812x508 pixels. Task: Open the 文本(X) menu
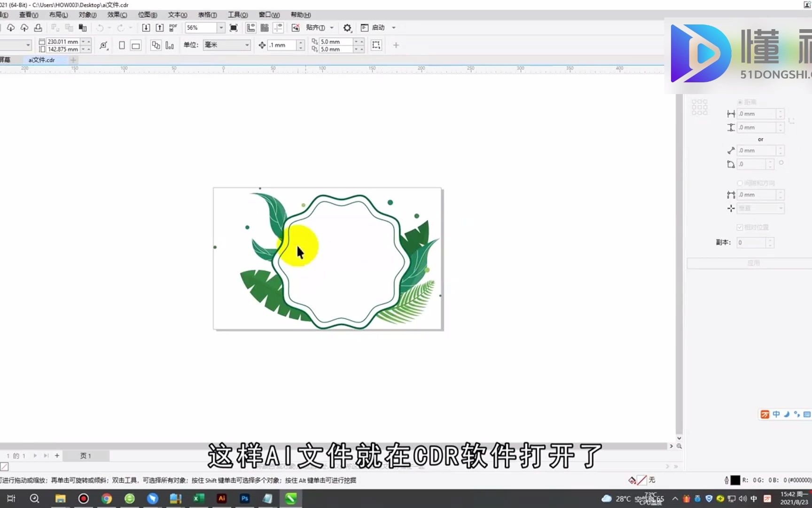click(x=178, y=15)
